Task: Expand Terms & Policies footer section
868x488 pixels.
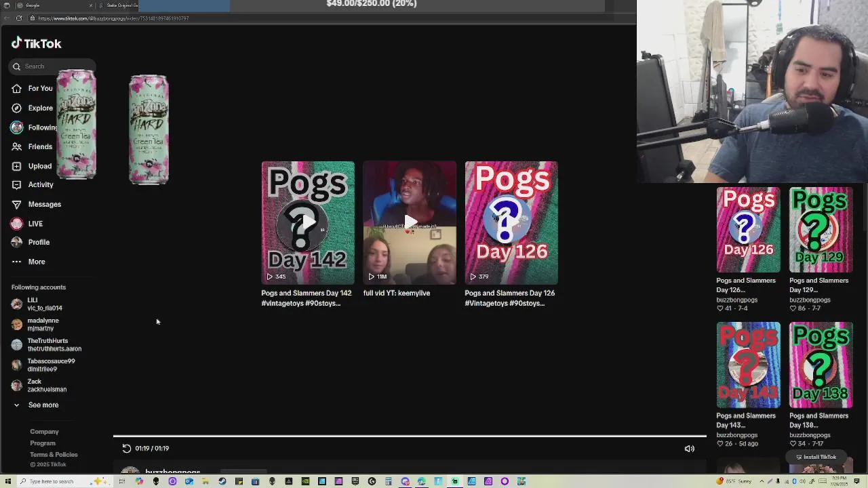Action: tap(54, 455)
